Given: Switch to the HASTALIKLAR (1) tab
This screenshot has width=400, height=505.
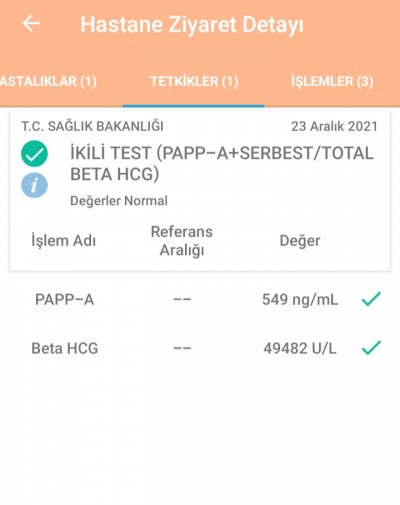Looking at the screenshot, I should pyautogui.click(x=48, y=81).
